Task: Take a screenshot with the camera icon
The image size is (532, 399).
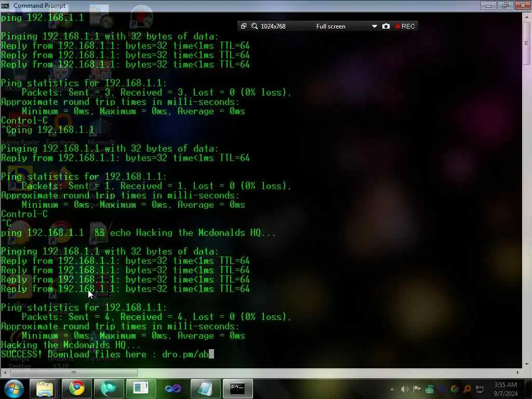Action: (386, 26)
